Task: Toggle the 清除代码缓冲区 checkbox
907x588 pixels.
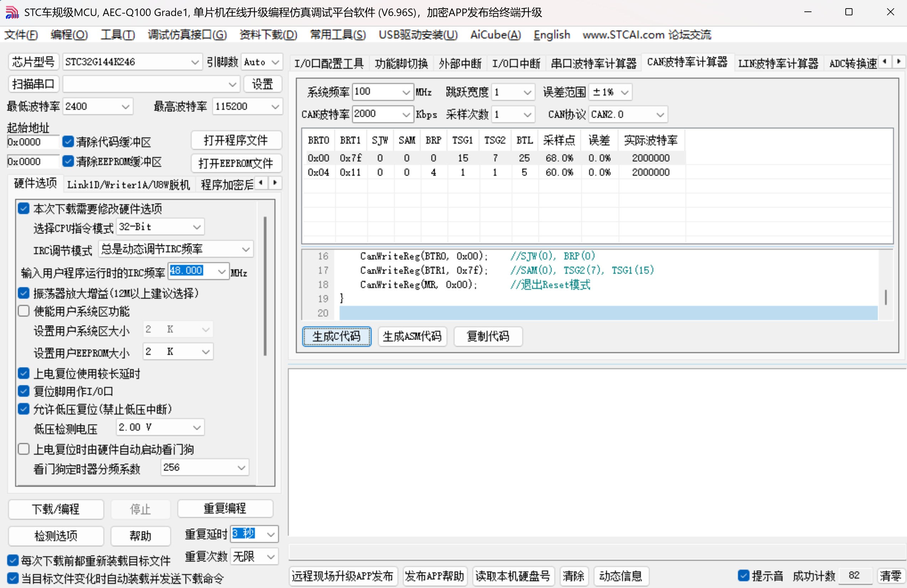Action: click(68, 141)
